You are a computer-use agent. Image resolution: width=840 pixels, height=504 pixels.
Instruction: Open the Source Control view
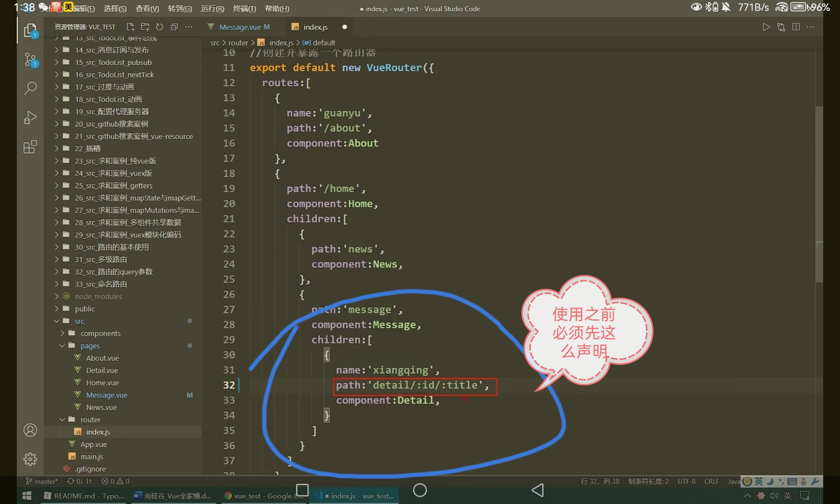click(30, 60)
